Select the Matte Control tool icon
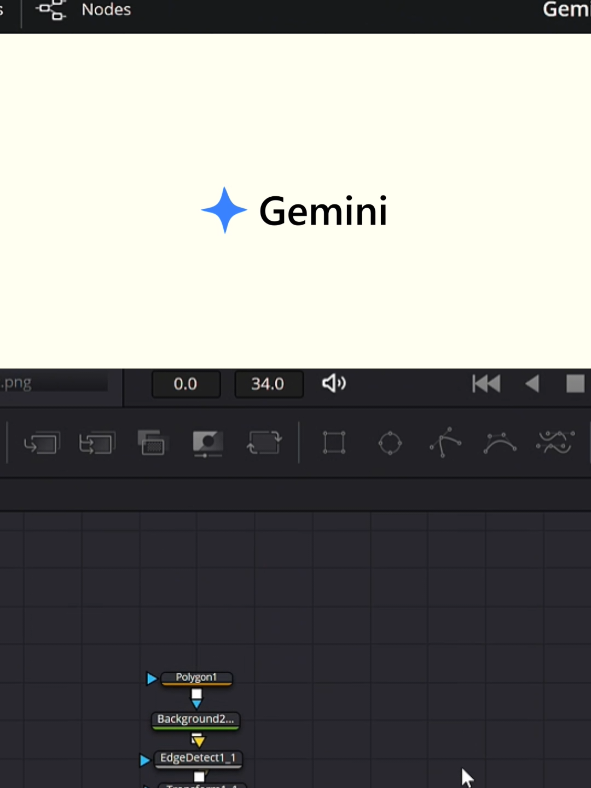Image resolution: width=591 pixels, height=788 pixels. (x=208, y=444)
